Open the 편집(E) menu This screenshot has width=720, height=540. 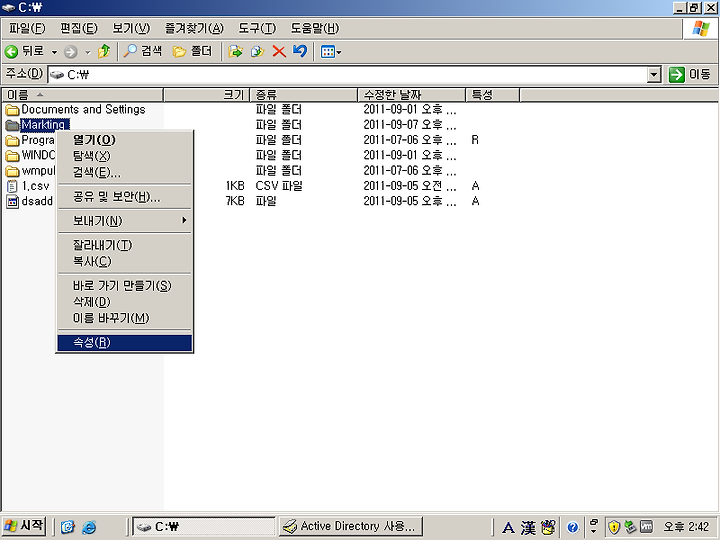pyautogui.click(x=79, y=28)
